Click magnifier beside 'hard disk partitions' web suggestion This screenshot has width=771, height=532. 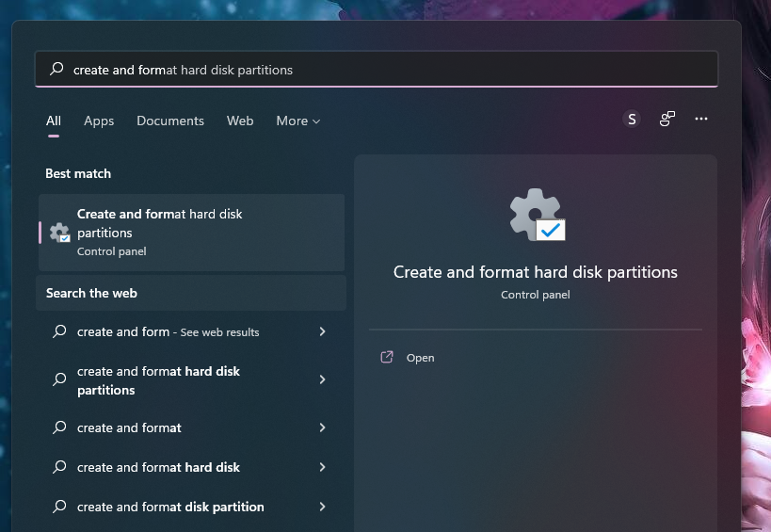(59, 379)
